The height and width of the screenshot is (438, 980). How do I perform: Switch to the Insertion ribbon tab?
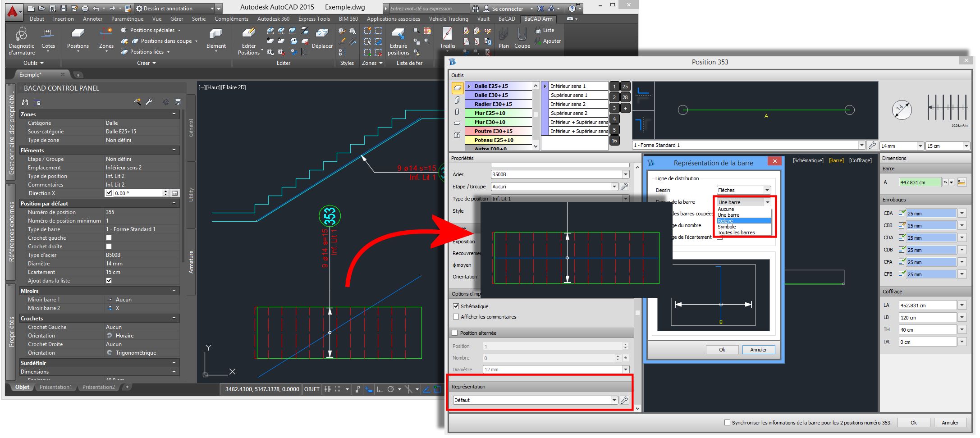click(63, 19)
